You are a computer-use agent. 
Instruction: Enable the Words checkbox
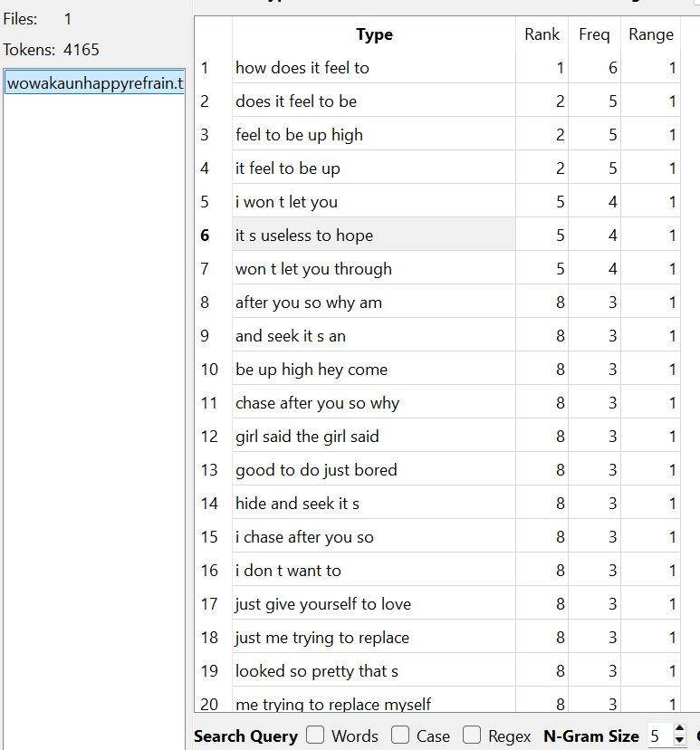[315, 735]
